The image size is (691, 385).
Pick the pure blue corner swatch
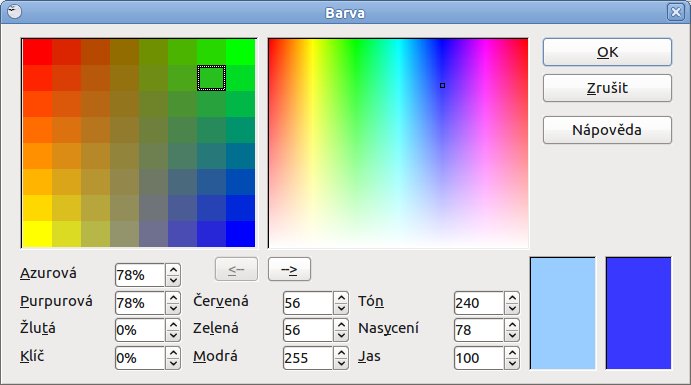(x=241, y=233)
